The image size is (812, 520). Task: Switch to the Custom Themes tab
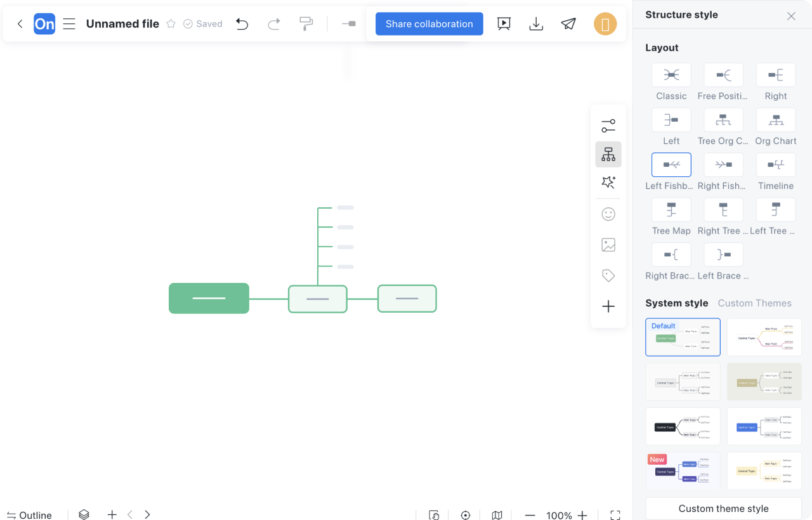[x=754, y=303]
